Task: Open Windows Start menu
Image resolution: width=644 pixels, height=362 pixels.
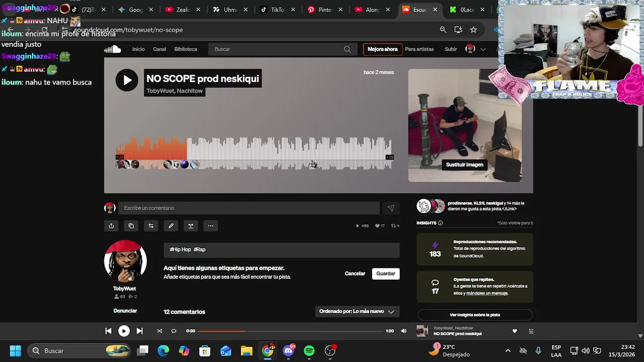Action: (x=15, y=350)
